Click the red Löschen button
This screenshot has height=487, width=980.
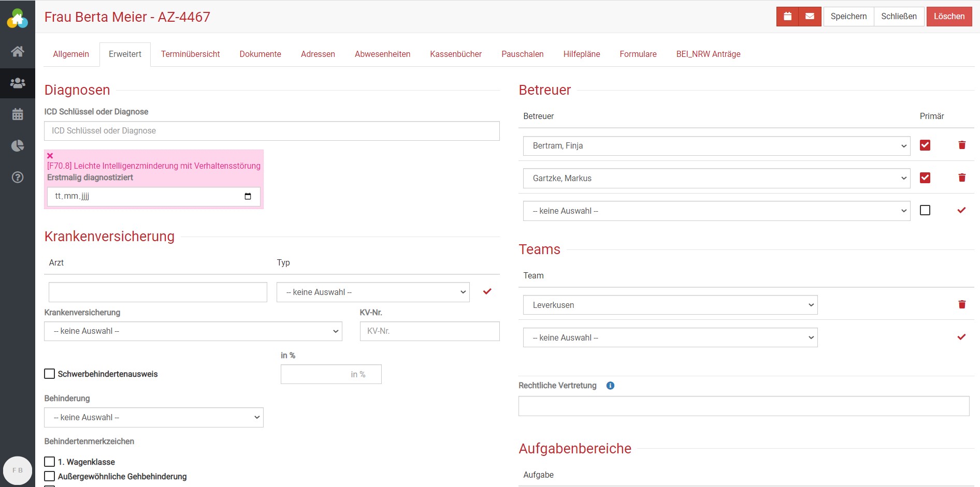coord(949,17)
